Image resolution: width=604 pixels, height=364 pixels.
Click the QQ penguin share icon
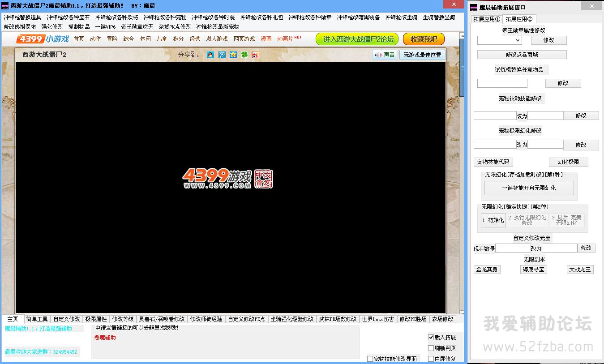[210, 55]
